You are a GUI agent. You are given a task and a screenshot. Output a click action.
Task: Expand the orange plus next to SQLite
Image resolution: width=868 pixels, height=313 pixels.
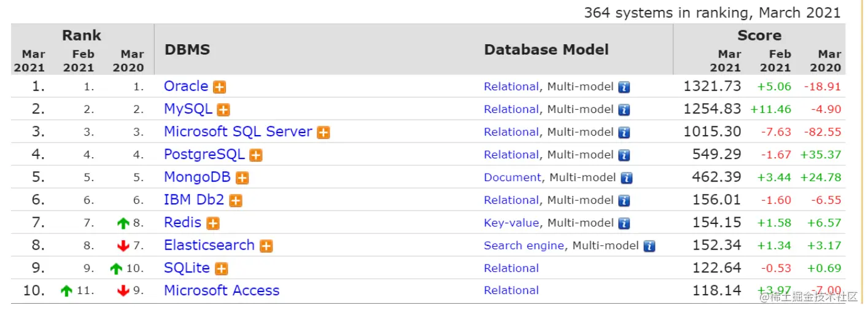click(x=222, y=269)
